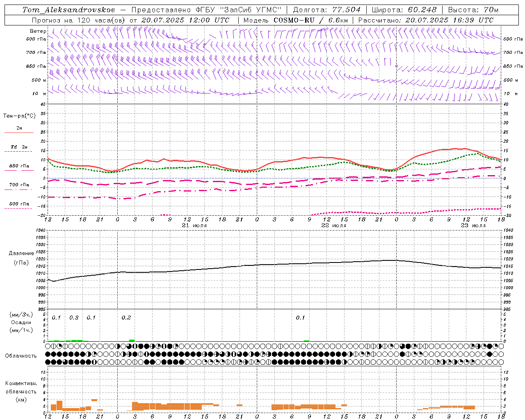The image size is (525, 420).
Task: Click the "0.1" precipitation value on 22 июля
Action: (301, 318)
